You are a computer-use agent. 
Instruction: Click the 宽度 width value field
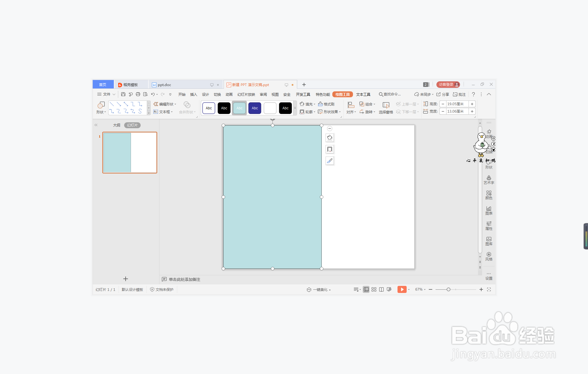(457, 111)
